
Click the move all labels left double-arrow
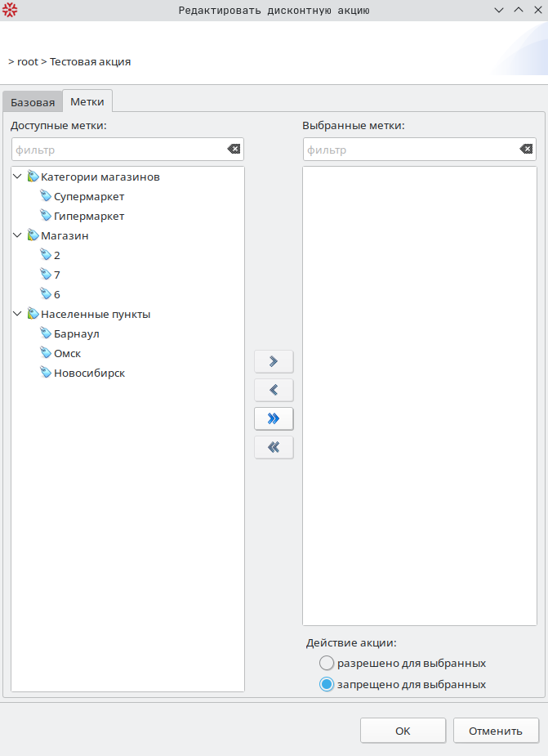point(274,447)
